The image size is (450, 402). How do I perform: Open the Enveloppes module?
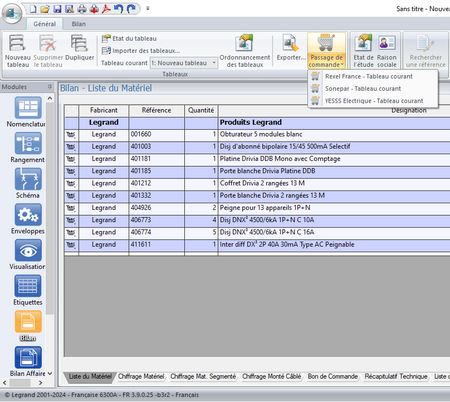[x=28, y=219]
